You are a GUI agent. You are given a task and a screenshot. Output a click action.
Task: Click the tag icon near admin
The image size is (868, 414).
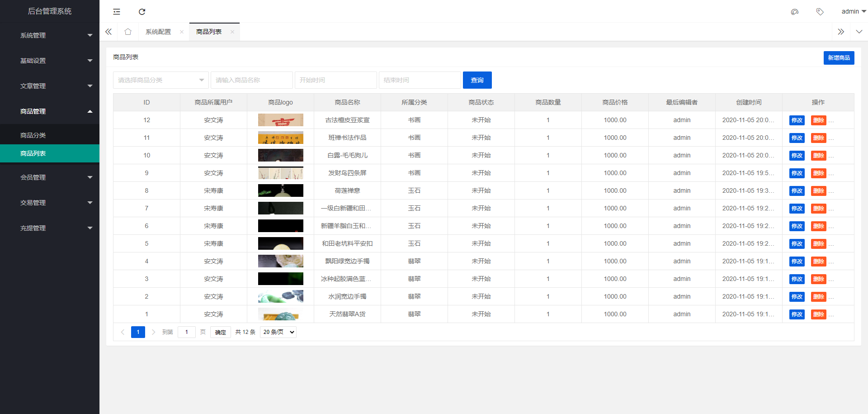820,12
